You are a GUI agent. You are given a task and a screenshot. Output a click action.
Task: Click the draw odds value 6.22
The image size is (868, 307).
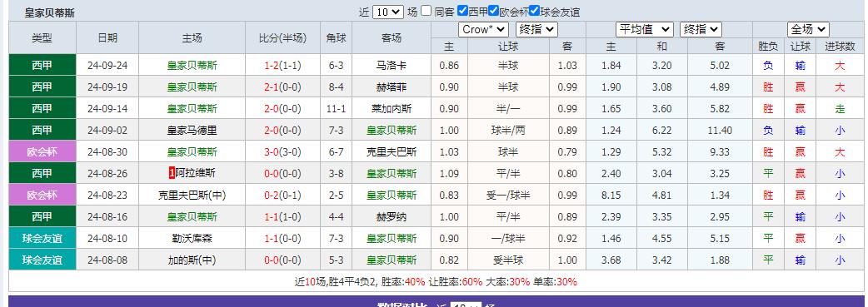[661, 131]
